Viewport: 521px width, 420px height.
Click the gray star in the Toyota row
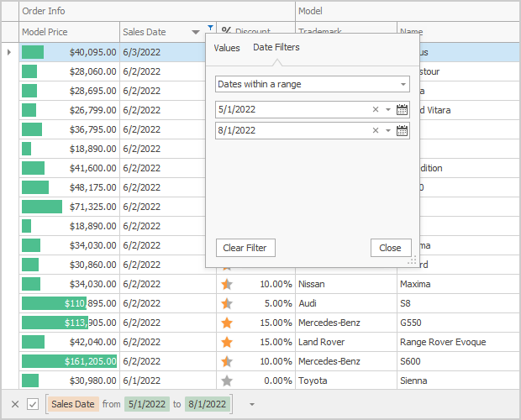tap(227, 381)
